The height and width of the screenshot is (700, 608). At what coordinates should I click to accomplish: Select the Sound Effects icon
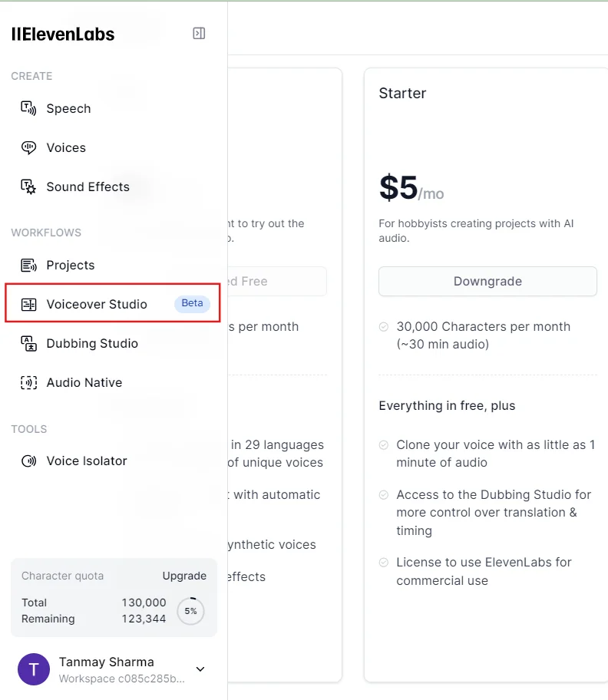coord(28,187)
